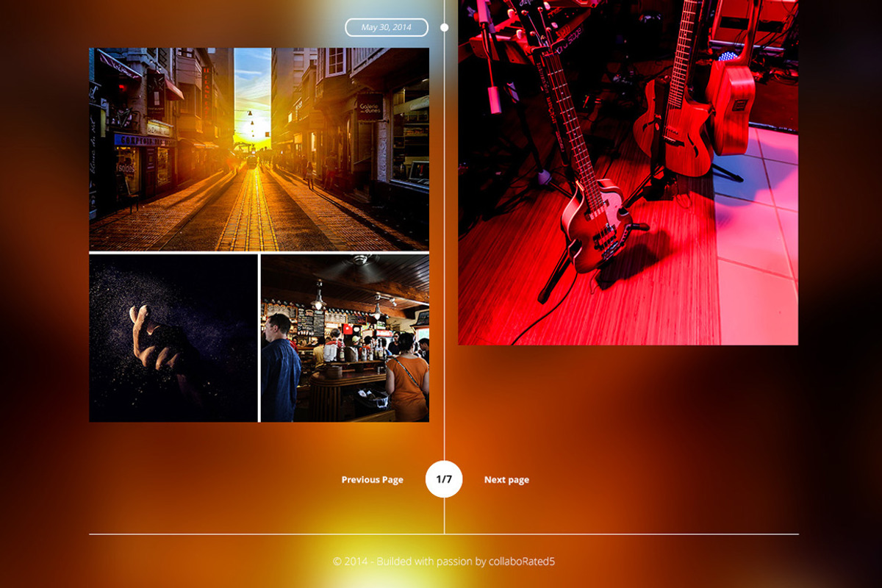Click the © 2014 copyright footer text
882x588 pixels.
(443, 562)
